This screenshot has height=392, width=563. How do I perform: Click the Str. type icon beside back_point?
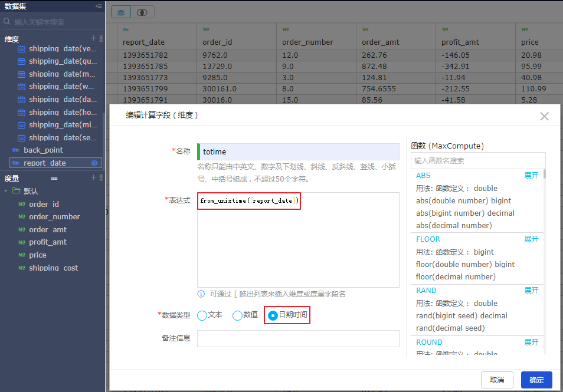[x=16, y=150]
